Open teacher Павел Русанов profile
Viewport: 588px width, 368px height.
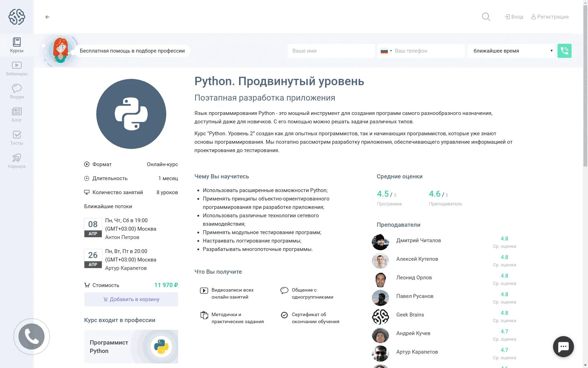pos(415,296)
